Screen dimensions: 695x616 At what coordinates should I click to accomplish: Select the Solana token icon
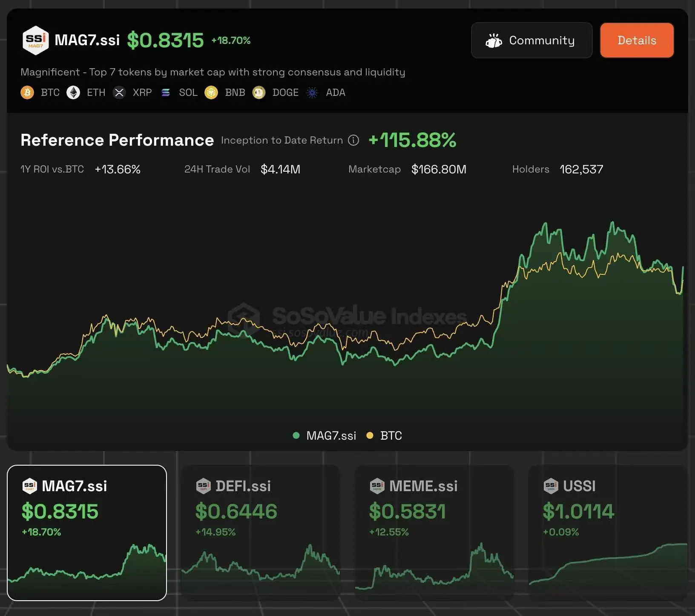point(166,92)
